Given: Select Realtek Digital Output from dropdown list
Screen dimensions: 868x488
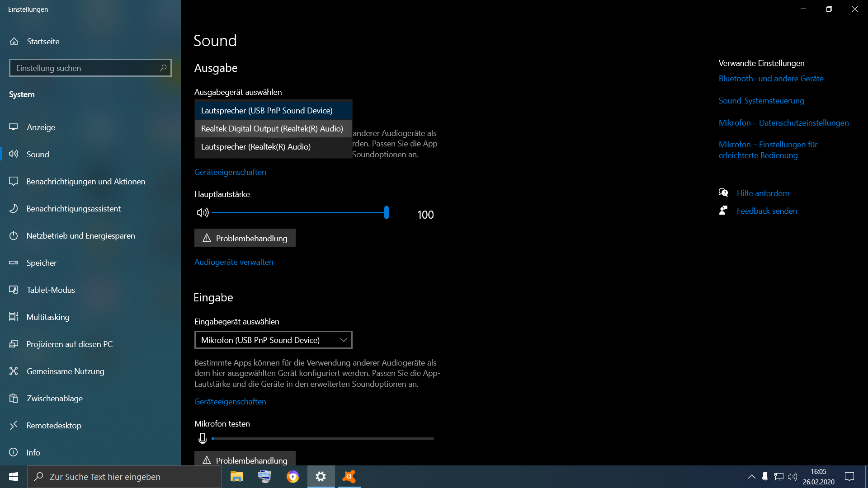Looking at the screenshot, I should pyautogui.click(x=272, y=129).
